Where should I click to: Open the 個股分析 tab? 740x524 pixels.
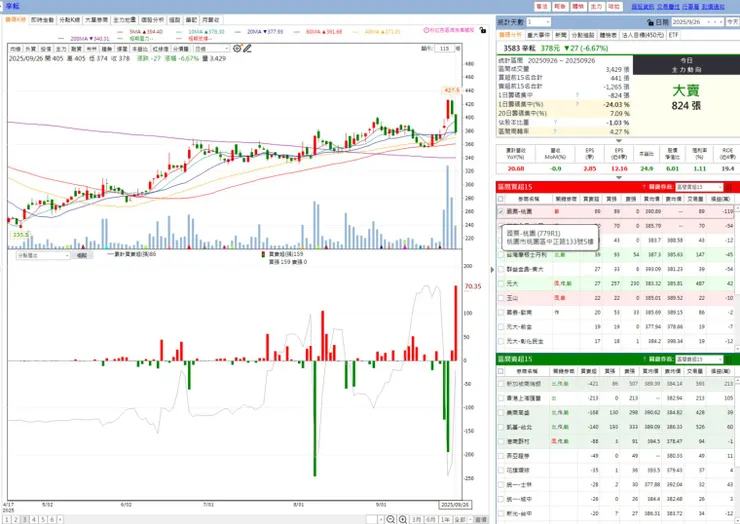[x=152, y=20]
